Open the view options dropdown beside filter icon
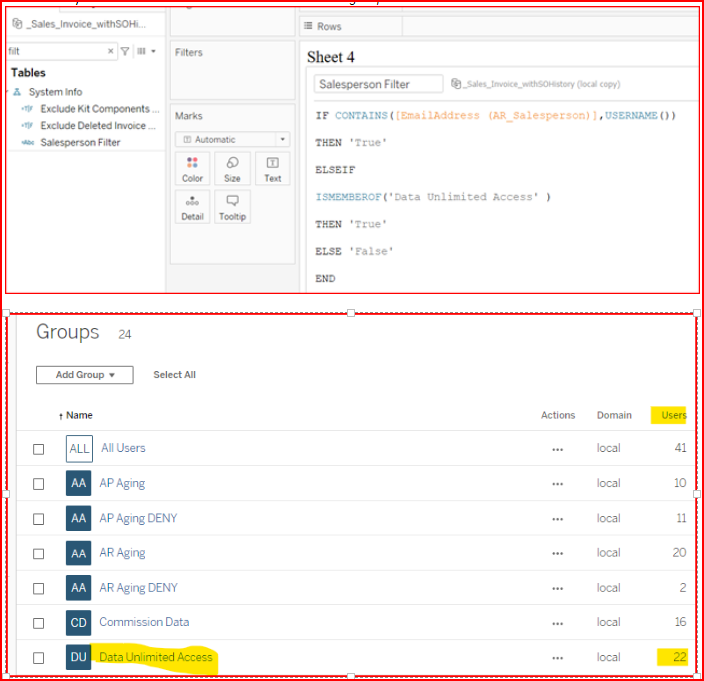The image size is (704, 681). pos(146,51)
